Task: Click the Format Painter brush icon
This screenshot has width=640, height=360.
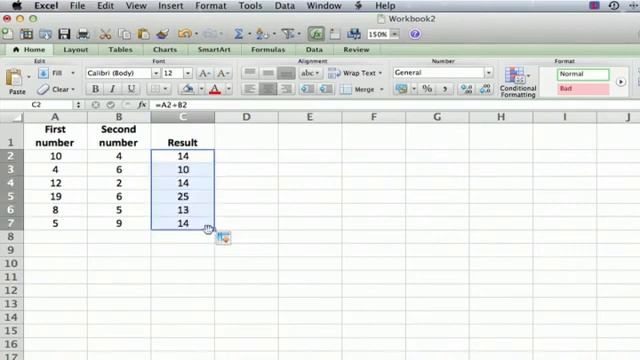Action: [x=162, y=34]
